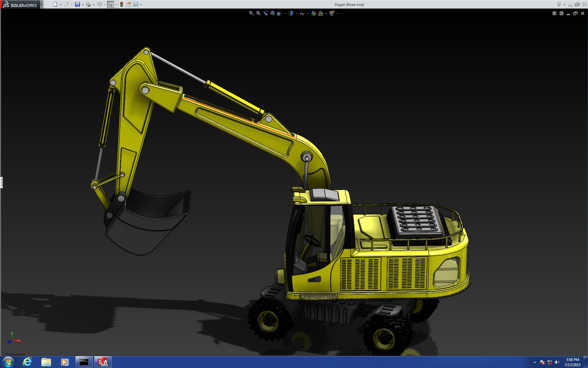The height and width of the screenshot is (368, 588).
Task: Open the File Properties icon
Action: coord(129,4)
